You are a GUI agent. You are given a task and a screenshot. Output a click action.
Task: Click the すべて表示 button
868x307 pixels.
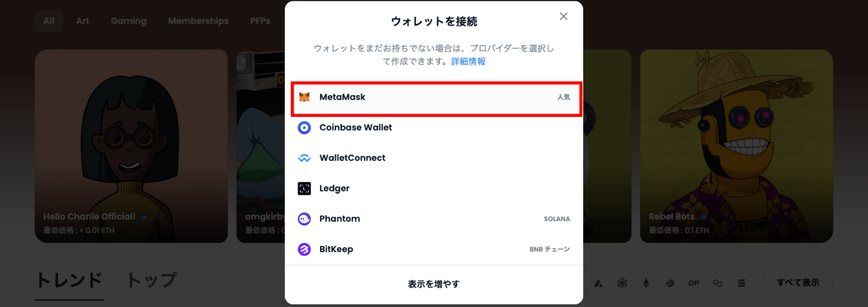pyautogui.click(x=798, y=283)
